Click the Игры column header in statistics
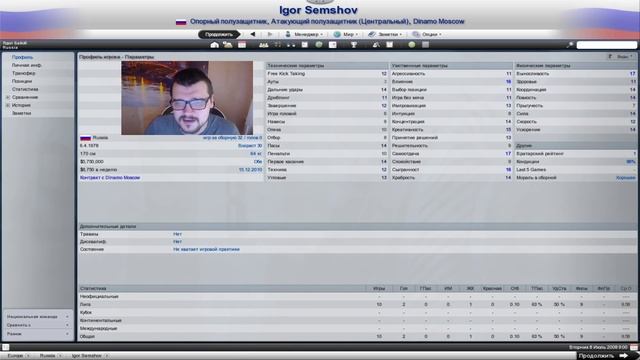The height and width of the screenshot is (360, 640). tap(378, 288)
